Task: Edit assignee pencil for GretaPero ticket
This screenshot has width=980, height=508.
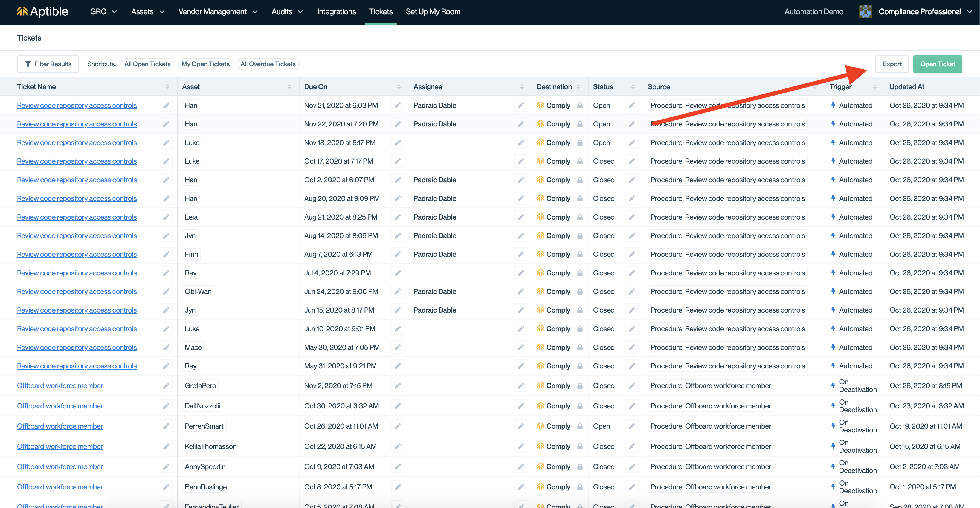Action: tap(521, 385)
